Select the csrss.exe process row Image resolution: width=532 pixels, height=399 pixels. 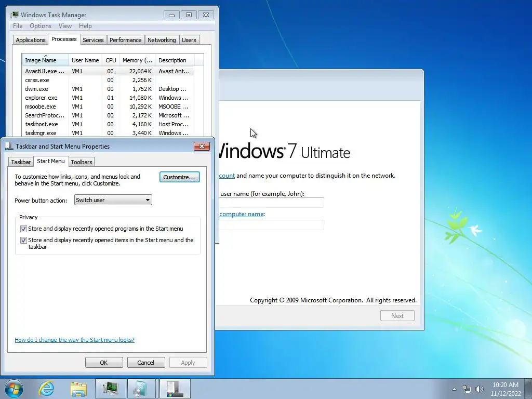click(x=108, y=80)
